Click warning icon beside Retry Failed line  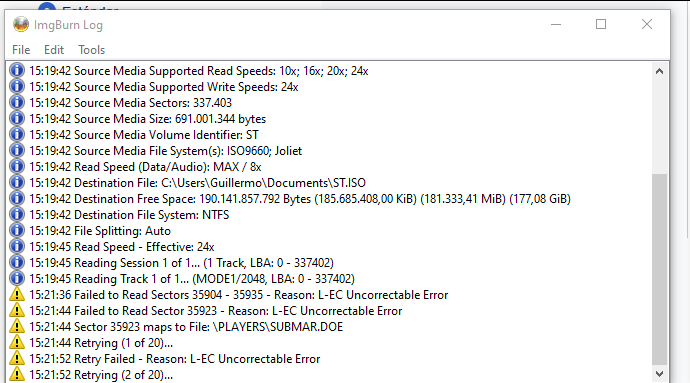pos(17,358)
